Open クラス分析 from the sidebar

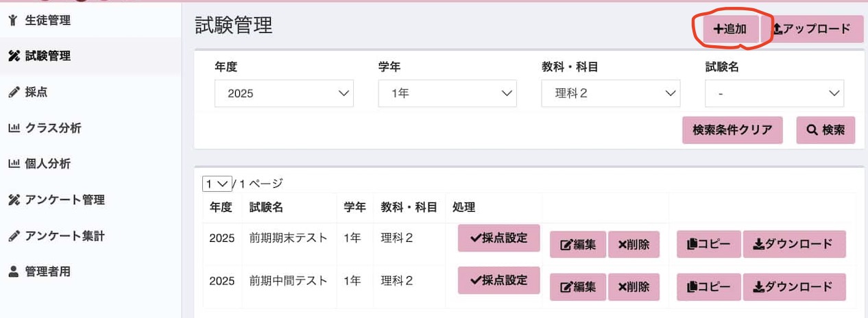(x=53, y=128)
